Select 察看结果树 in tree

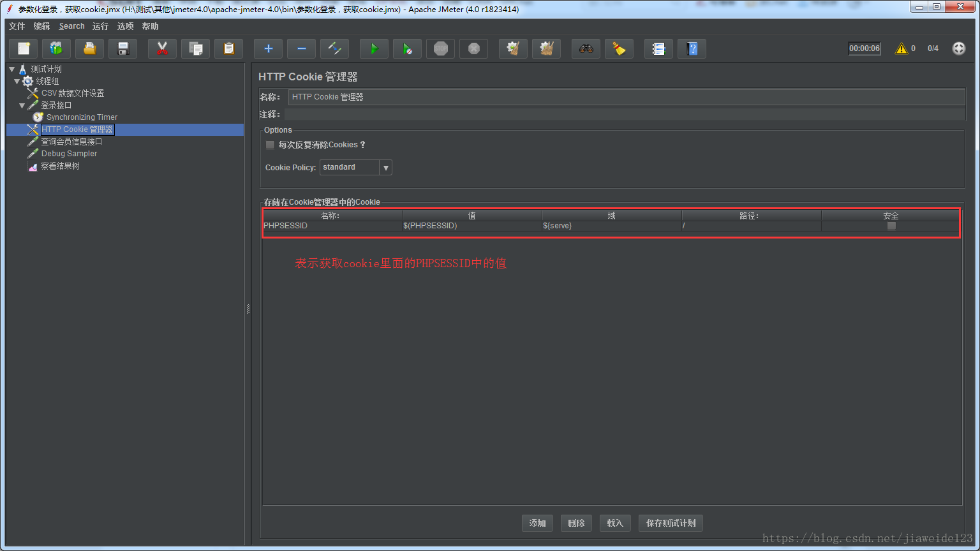click(x=60, y=166)
